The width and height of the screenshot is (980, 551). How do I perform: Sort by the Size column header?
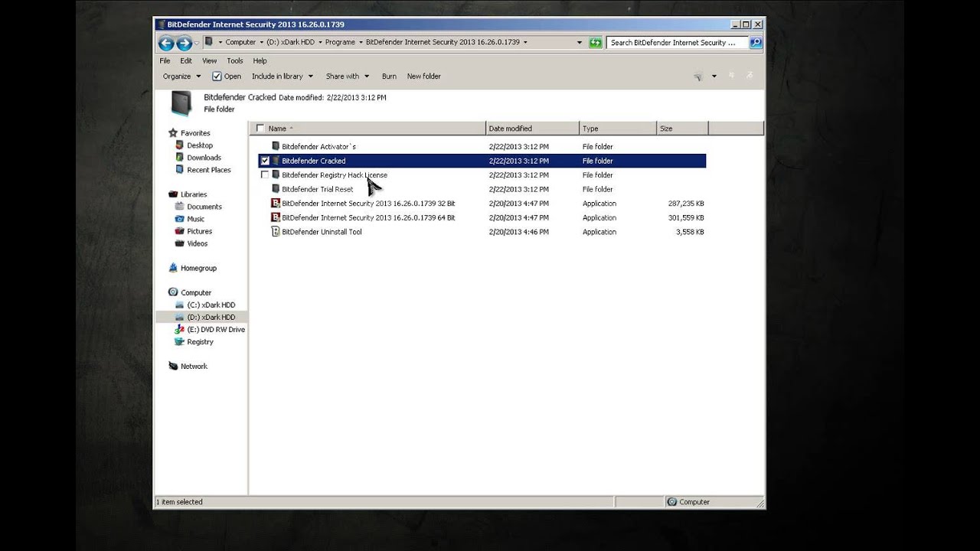pyautogui.click(x=682, y=129)
